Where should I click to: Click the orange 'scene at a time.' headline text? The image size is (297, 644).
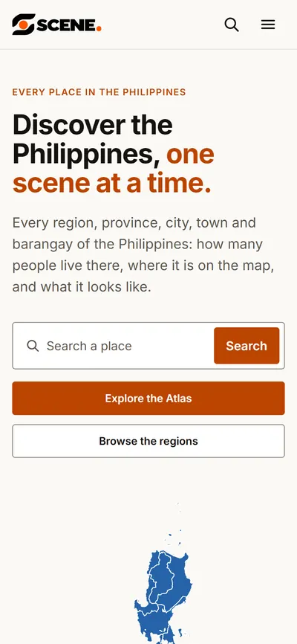(x=111, y=184)
